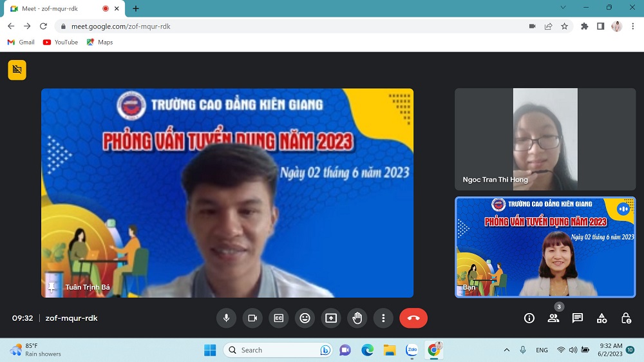Mute the microphone in Meet
Viewport: 644px width, 362px height.
[x=226, y=318]
